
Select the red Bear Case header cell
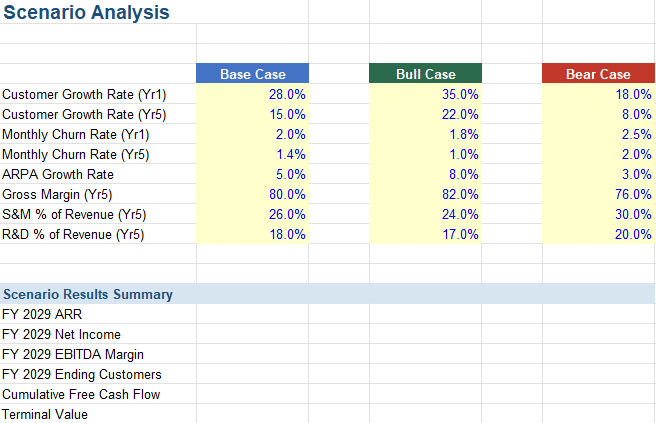coord(598,74)
